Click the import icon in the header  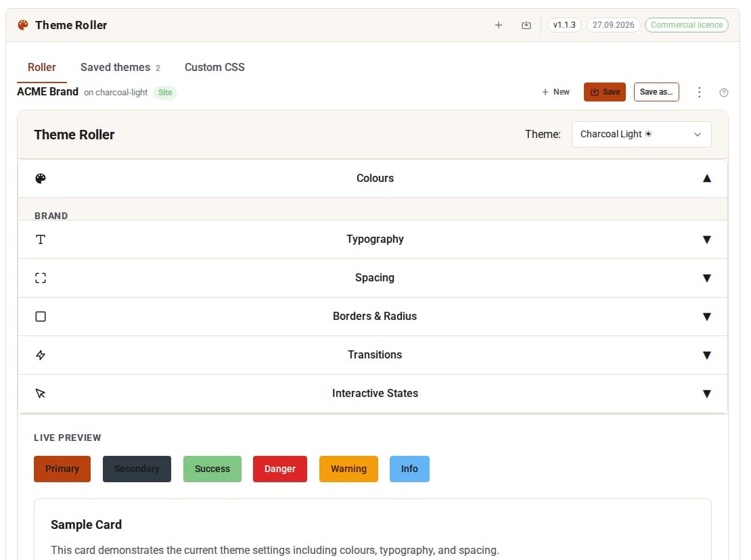click(x=526, y=25)
